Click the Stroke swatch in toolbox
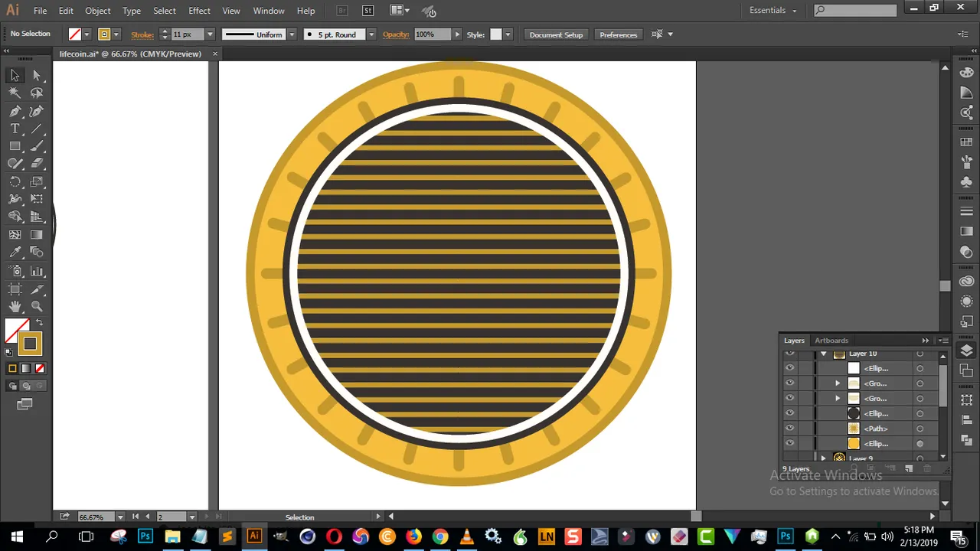 click(30, 344)
